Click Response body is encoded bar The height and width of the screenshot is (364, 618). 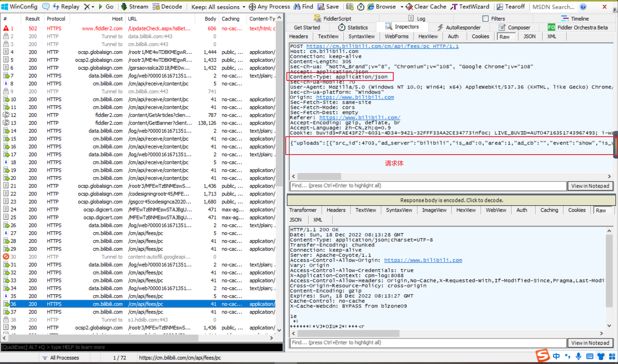click(451, 200)
